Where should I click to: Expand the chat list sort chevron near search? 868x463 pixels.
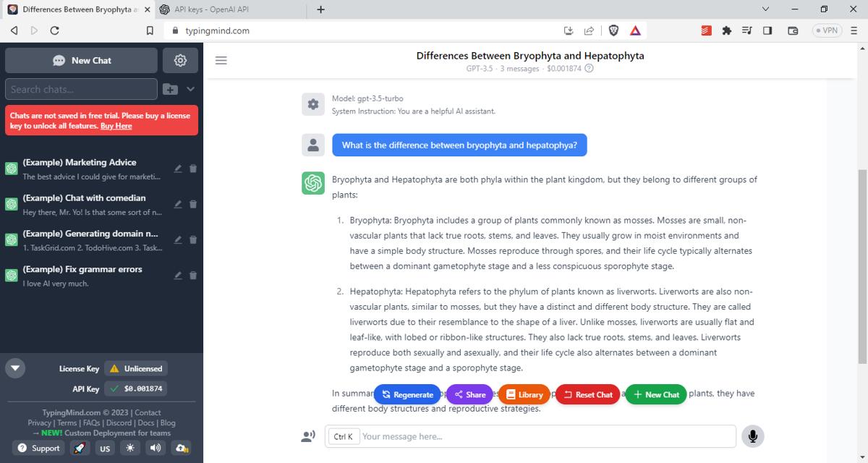tap(190, 89)
